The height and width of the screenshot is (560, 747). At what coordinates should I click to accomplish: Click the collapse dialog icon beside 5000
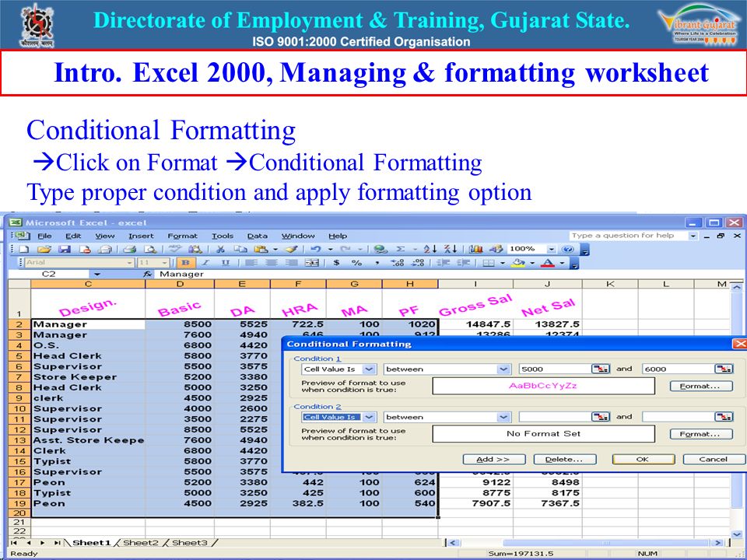(x=601, y=369)
